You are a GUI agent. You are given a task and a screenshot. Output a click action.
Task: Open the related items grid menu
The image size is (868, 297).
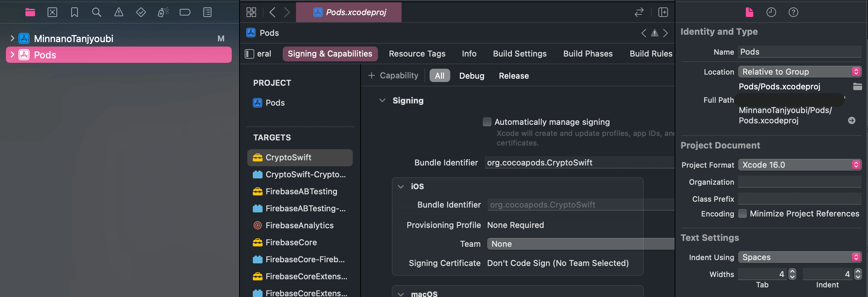coord(251,13)
